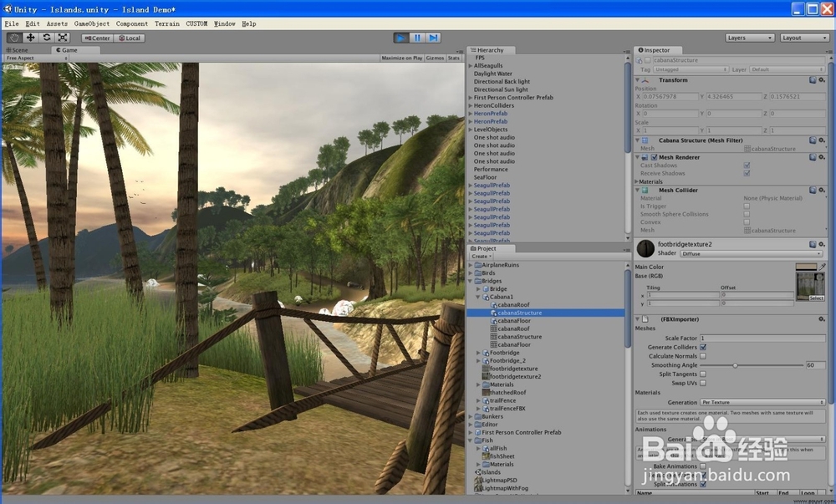Toggle the cabanaStructure active checkbox in Inspector

point(648,61)
